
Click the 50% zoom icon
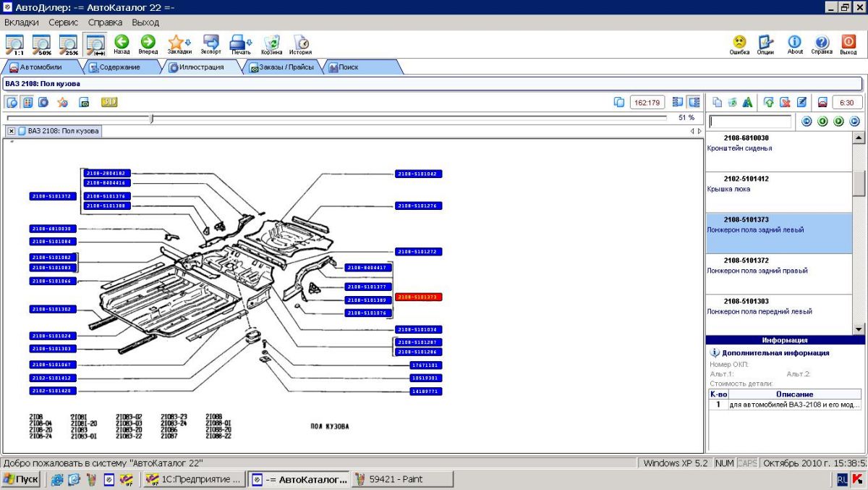click(x=41, y=45)
